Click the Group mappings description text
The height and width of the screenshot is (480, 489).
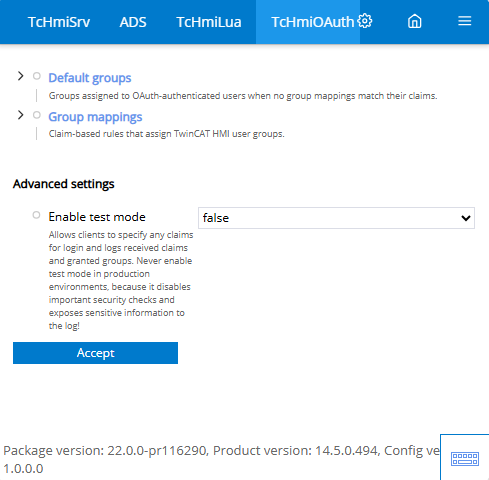(x=166, y=134)
